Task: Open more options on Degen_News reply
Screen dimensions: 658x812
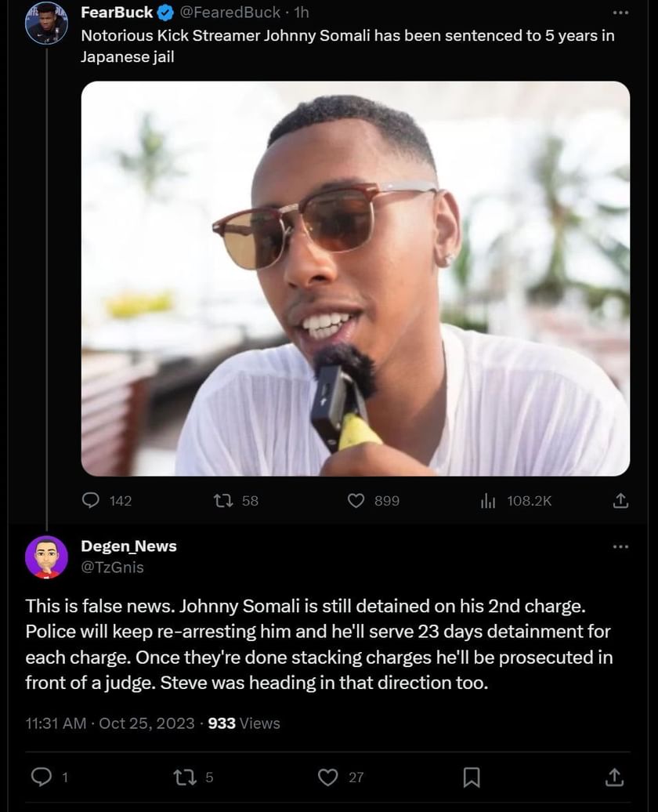Action: (x=620, y=546)
